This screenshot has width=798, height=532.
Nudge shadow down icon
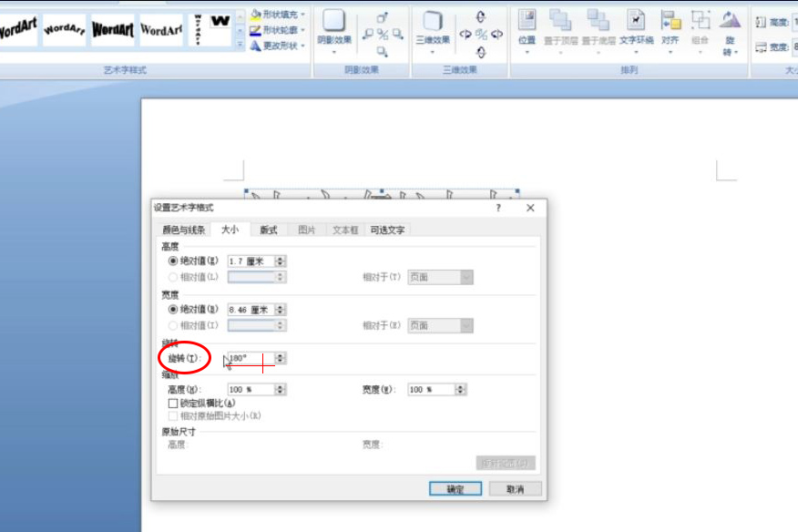click(383, 51)
